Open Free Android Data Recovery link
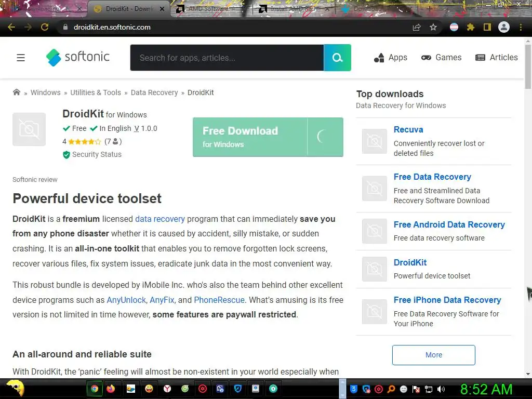Image resolution: width=532 pixels, height=399 pixels. 449,224
